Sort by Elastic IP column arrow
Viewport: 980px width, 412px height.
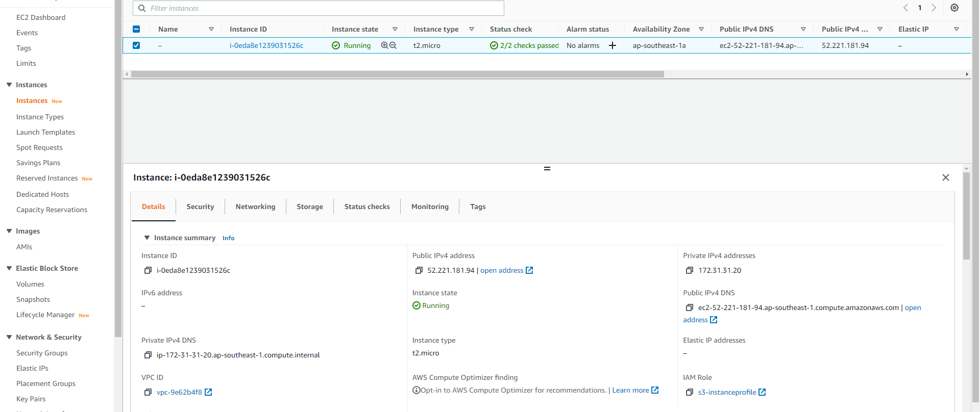957,29
